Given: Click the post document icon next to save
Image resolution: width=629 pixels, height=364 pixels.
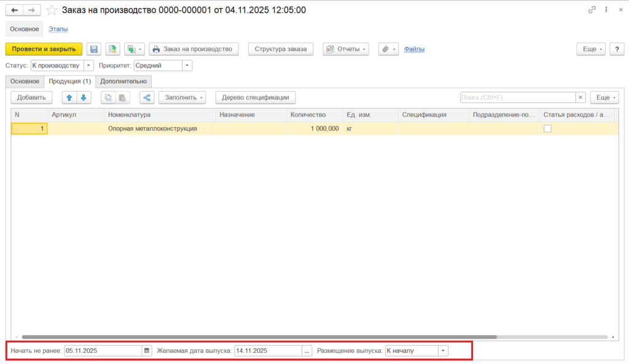Looking at the screenshot, I should 113,49.
